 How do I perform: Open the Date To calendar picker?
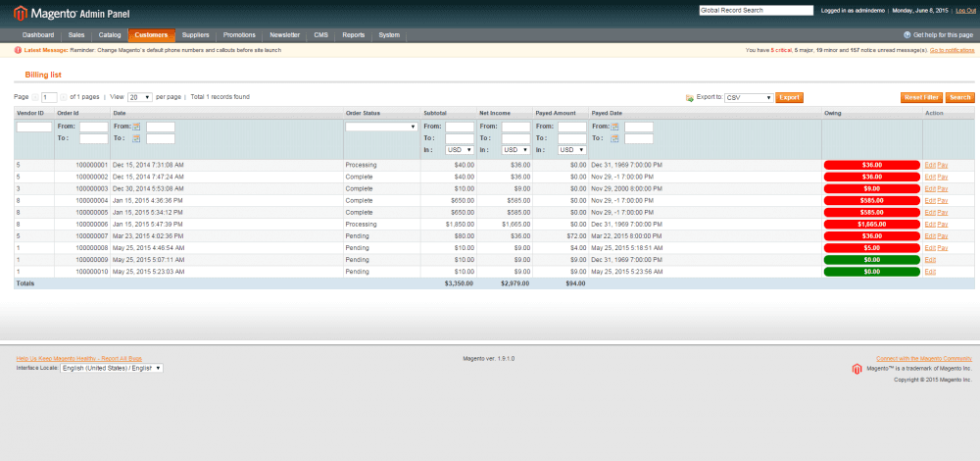tap(137, 138)
